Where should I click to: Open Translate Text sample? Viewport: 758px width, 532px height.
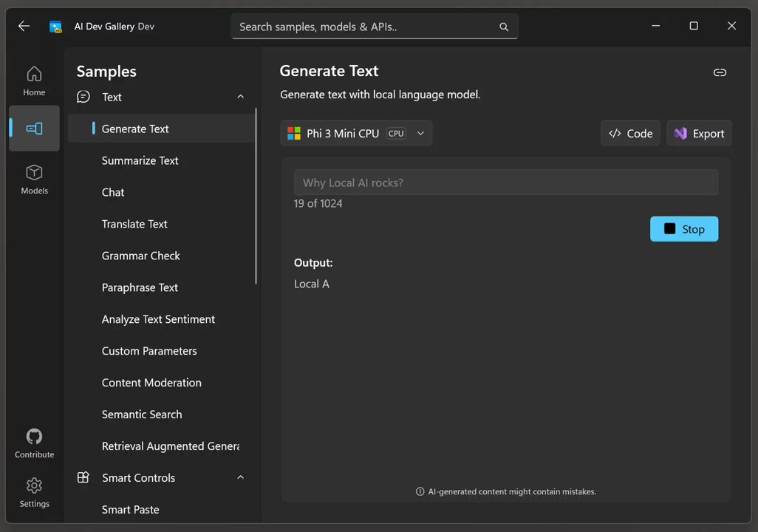(x=161, y=224)
